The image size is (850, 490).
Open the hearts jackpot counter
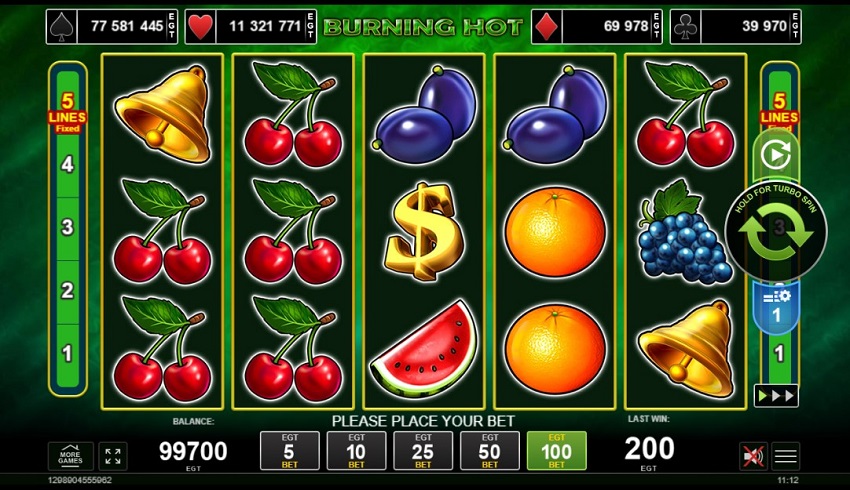coord(250,27)
